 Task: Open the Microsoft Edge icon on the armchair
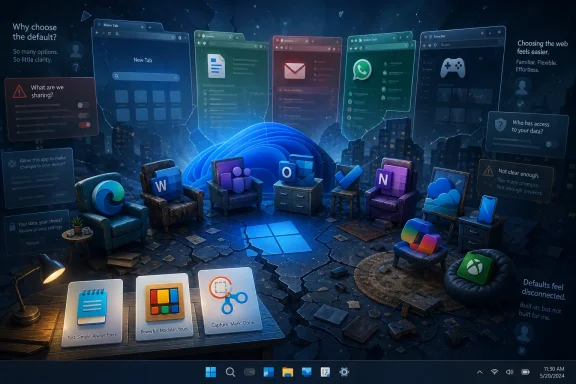click(x=107, y=197)
